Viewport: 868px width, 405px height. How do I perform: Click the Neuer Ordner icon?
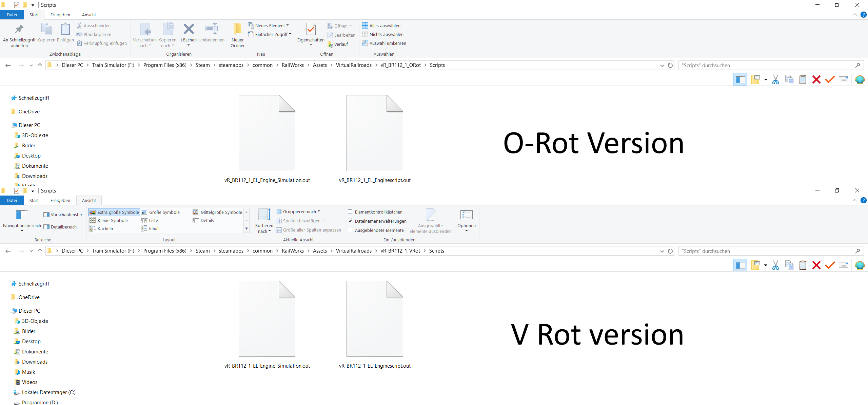tap(237, 30)
